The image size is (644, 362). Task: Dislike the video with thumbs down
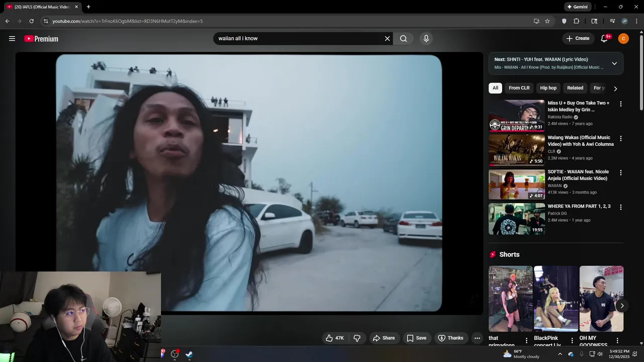click(357, 338)
